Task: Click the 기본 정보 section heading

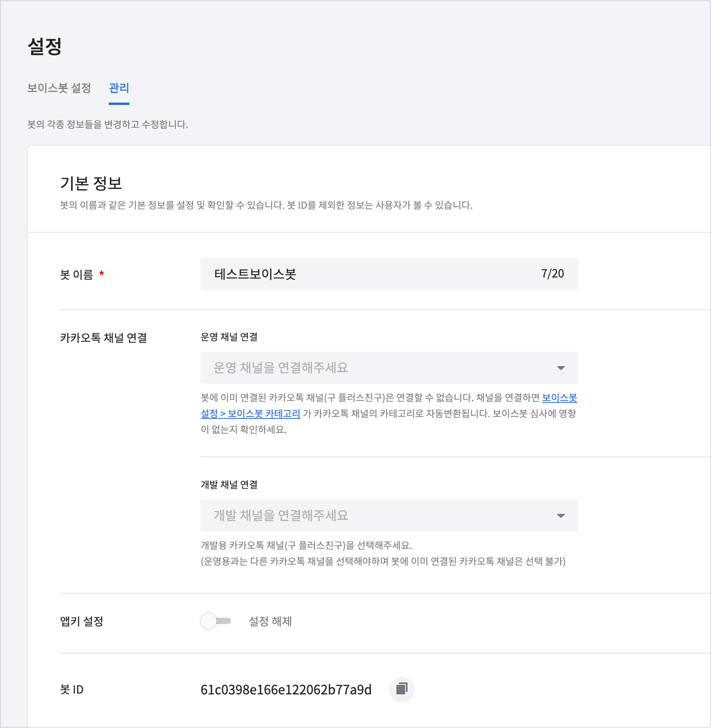Action: [91, 183]
